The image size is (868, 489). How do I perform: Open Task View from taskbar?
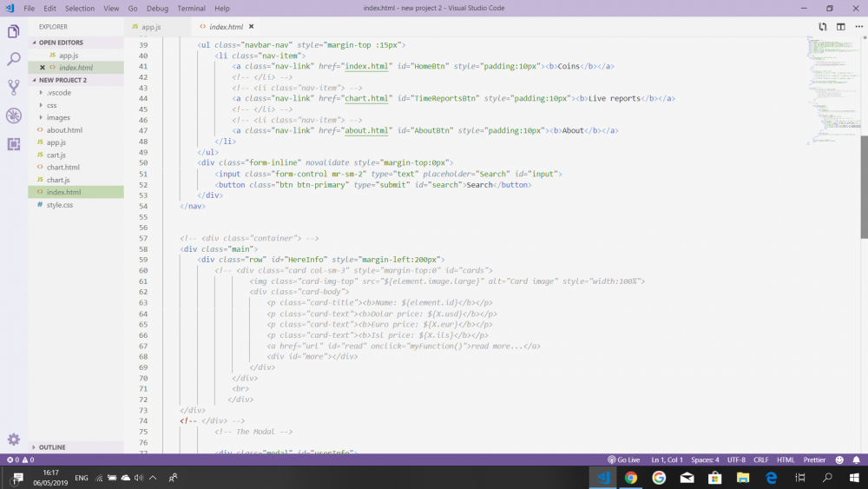pos(800,478)
